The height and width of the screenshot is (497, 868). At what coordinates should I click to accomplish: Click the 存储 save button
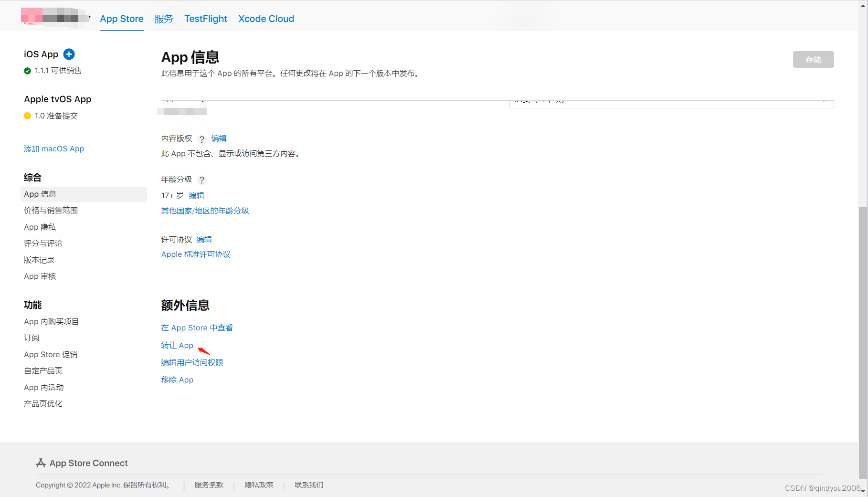(813, 59)
